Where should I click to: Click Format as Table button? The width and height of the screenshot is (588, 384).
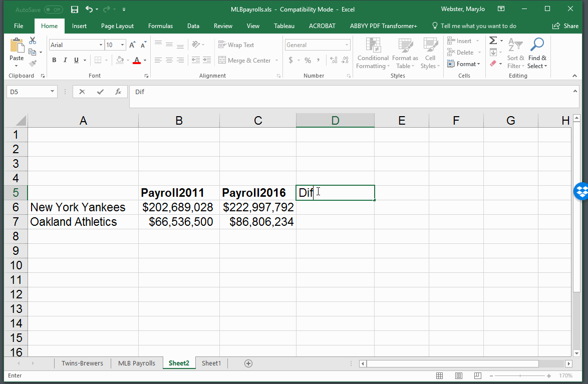pos(405,53)
